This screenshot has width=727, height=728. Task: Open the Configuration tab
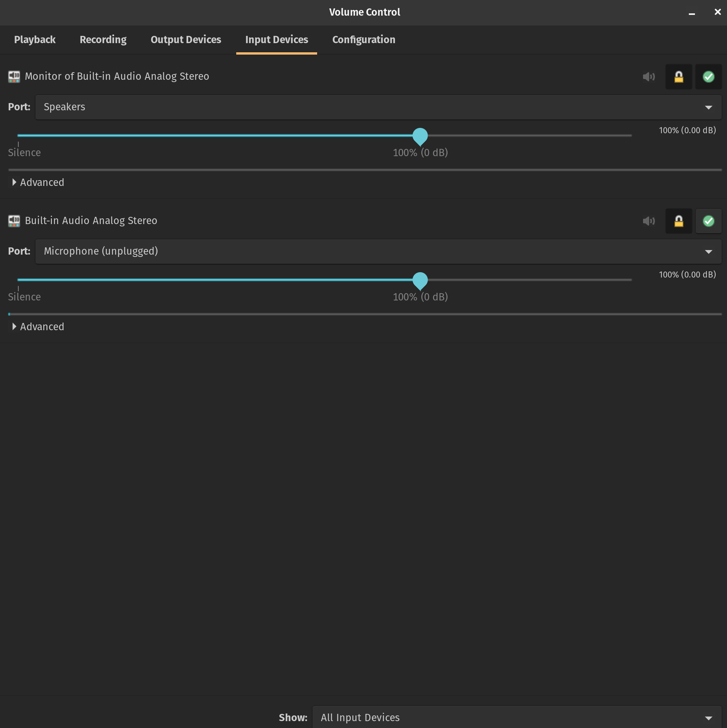click(363, 40)
